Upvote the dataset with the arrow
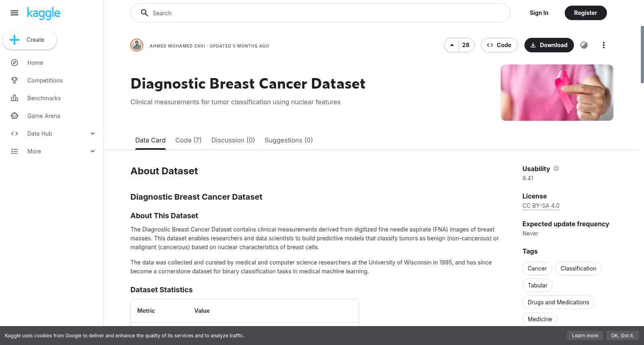The image size is (644, 345). point(452,45)
